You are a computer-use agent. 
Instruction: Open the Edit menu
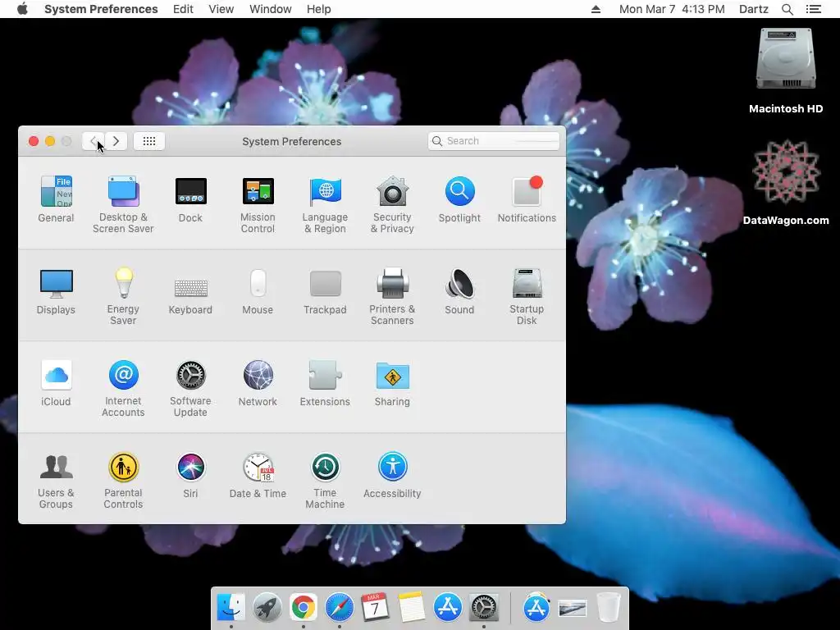pos(183,9)
